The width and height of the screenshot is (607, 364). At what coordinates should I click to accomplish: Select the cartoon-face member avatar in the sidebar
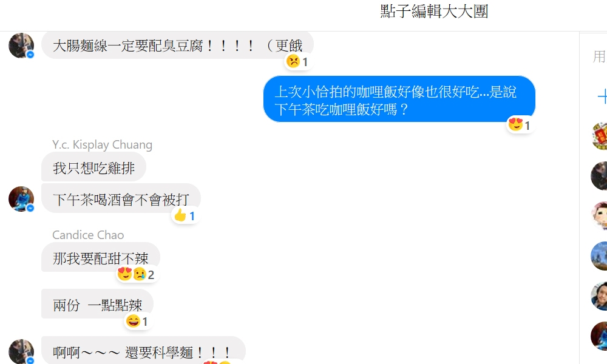(x=599, y=215)
